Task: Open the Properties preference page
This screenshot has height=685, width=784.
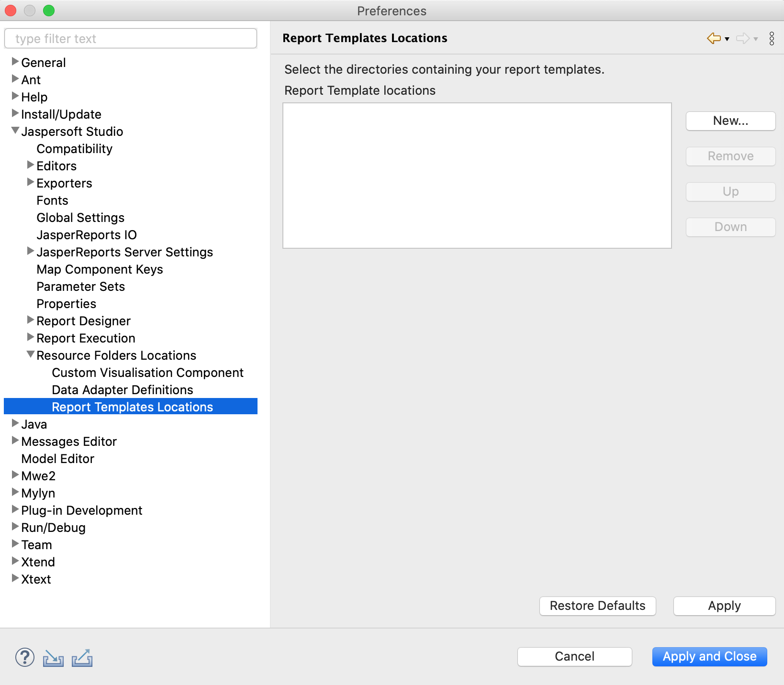Action: tap(66, 304)
